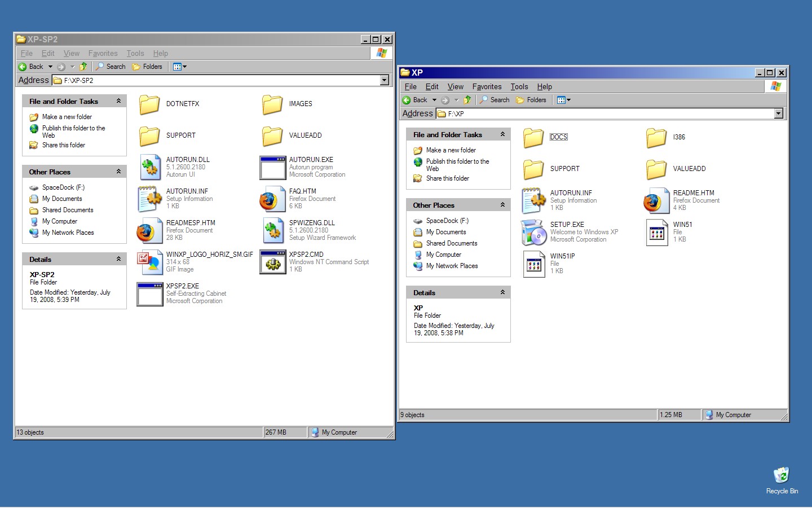Image resolution: width=812 pixels, height=508 pixels.
Task: Open the DOTNETFX folder in XP-SP2 window
Action: click(x=149, y=104)
